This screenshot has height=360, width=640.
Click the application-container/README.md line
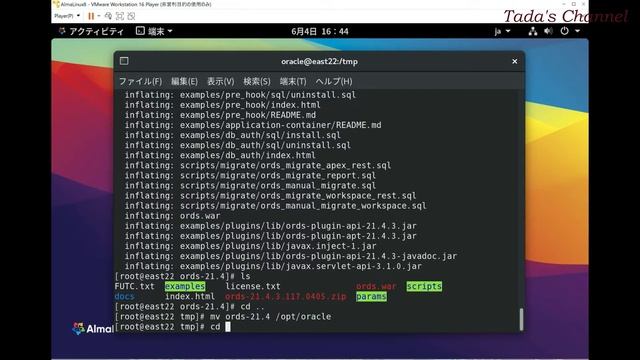(x=253, y=125)
